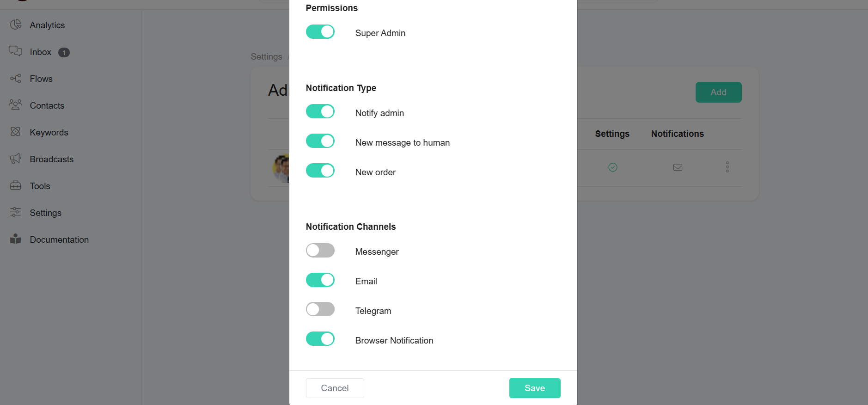Click the admin avatar thumbnail

[x=281, y=168]
